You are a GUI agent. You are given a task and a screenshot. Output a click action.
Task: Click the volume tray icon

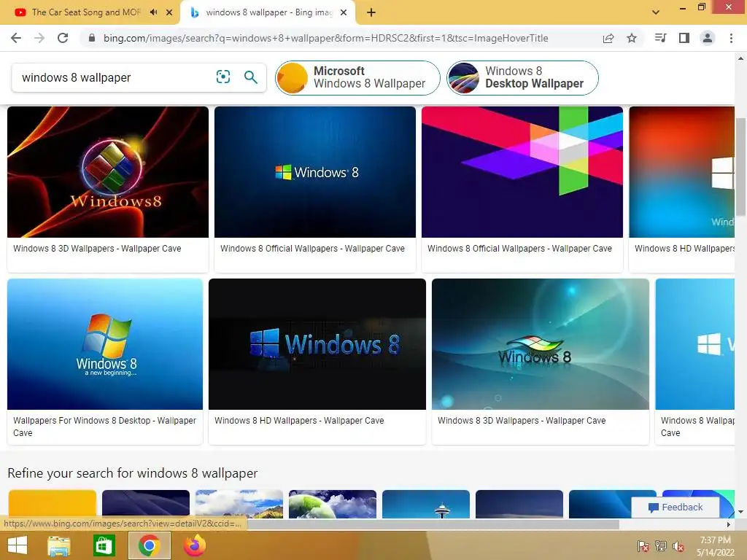(x=678, y=546)
